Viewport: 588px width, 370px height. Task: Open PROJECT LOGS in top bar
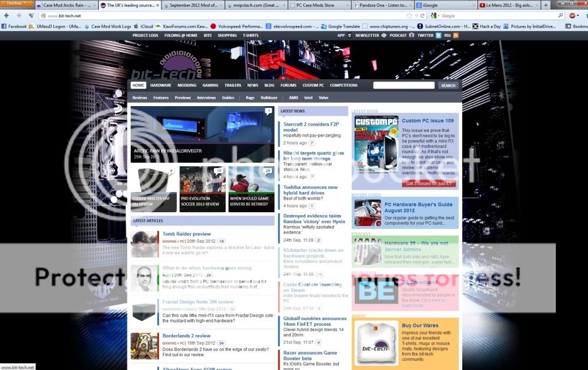145,35
